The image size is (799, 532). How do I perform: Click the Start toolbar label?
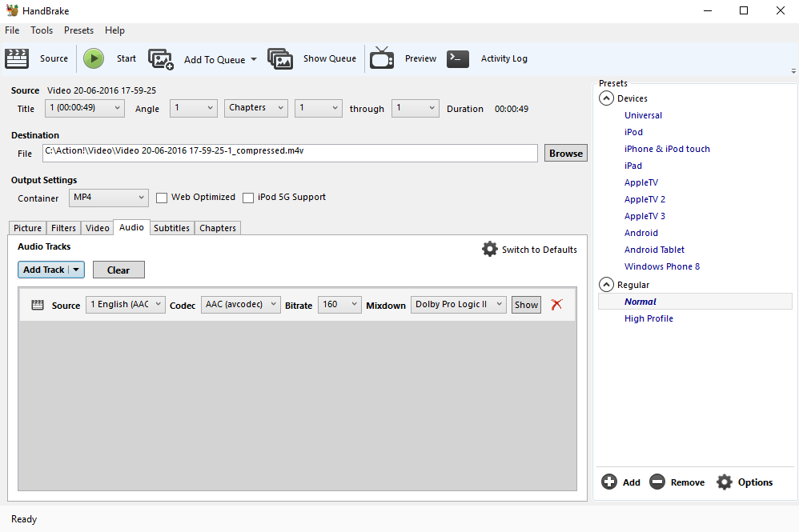coord(126,58)
